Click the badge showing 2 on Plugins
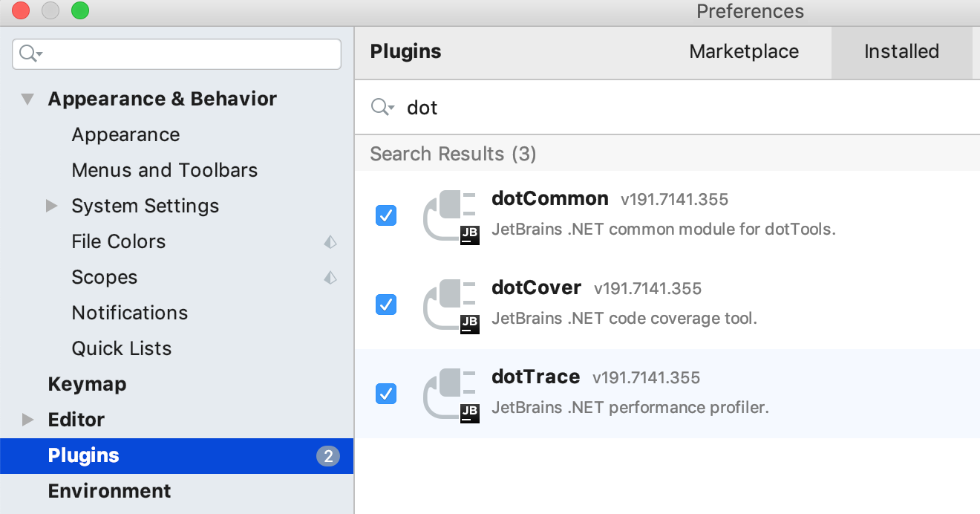Viewport: 980px width, 514px height. pos(328,455)
